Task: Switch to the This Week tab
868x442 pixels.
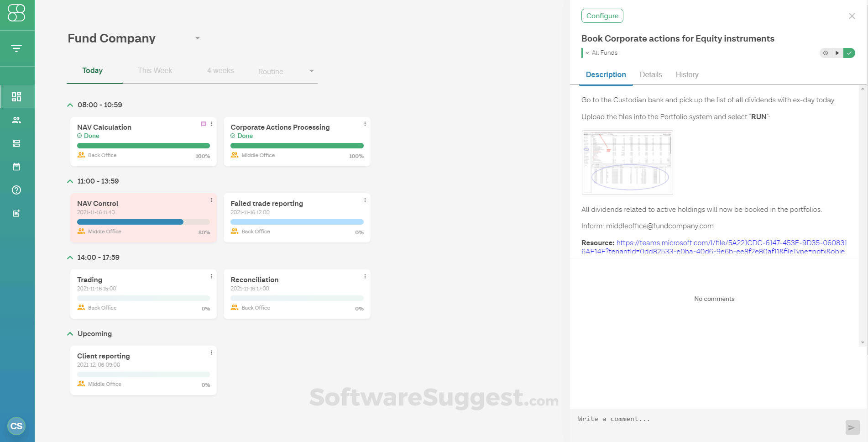Action: coord(155,71)
